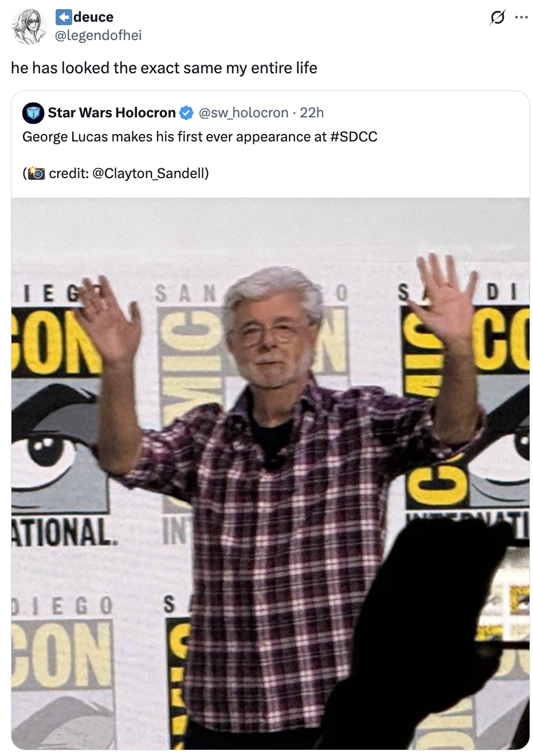The height and width of the screenshot is (756, 533).
Task: Click the camera emoji before credit
Action: [x=36, y=173]
